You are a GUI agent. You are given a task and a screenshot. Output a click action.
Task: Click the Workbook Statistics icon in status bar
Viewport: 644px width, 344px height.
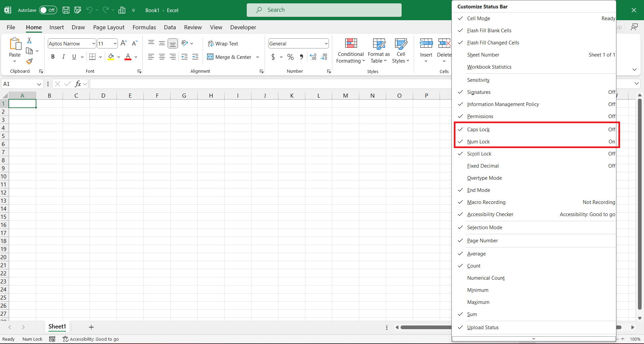pos(52,339)
